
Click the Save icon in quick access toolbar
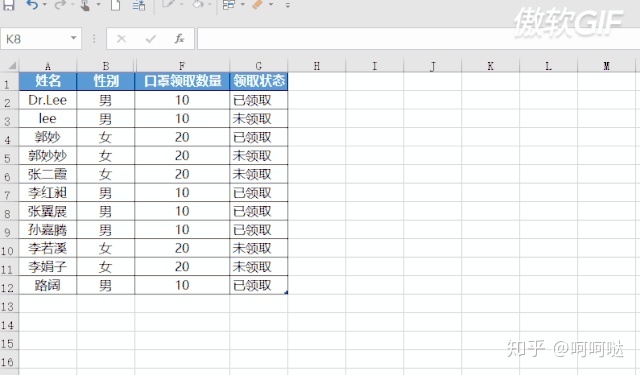(x=9, y=5)
